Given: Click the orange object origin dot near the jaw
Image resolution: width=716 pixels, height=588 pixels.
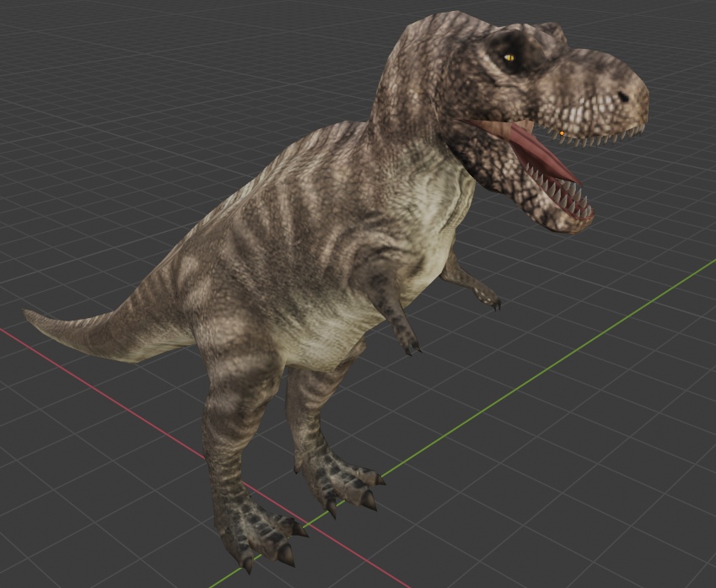Looking at the screenshot, I should point(562,133).
